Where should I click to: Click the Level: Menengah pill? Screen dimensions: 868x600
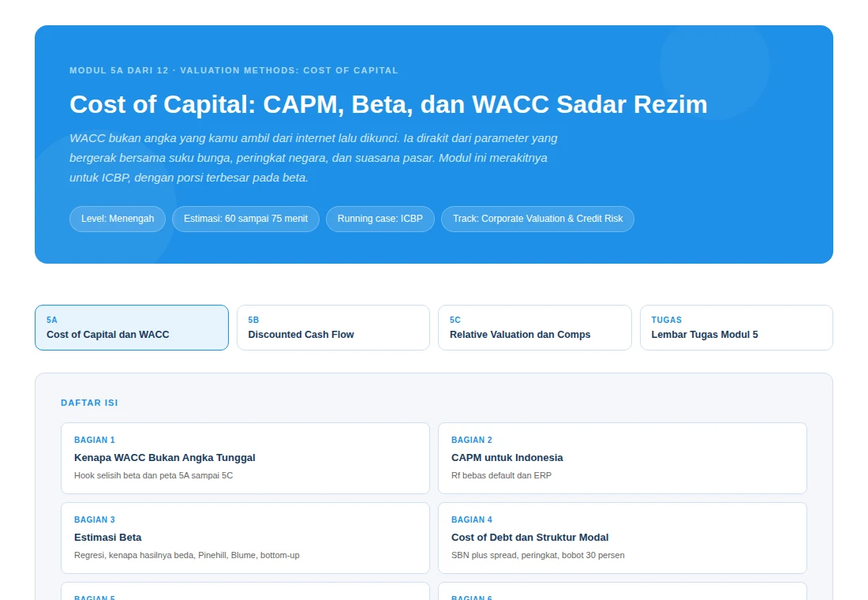coord(118,219)
